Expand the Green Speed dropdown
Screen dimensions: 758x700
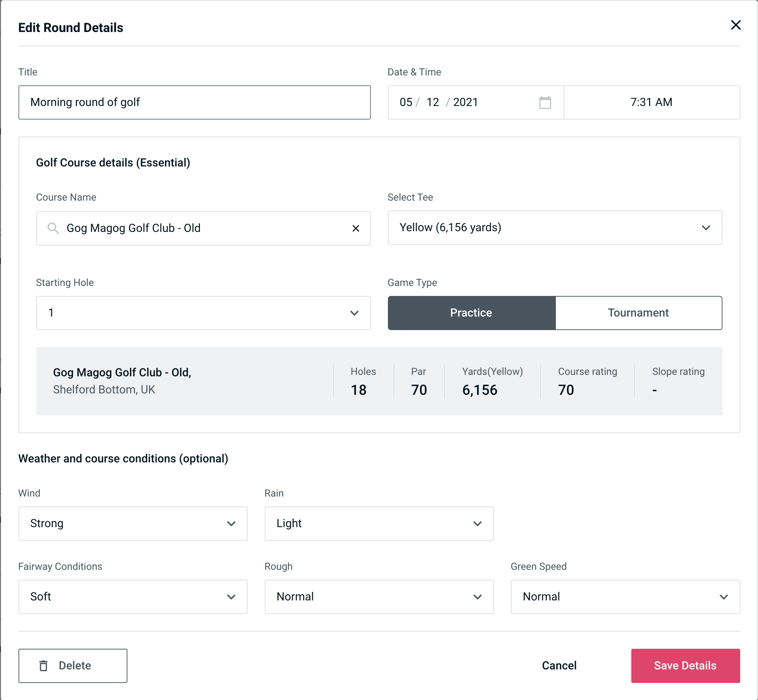625,596
